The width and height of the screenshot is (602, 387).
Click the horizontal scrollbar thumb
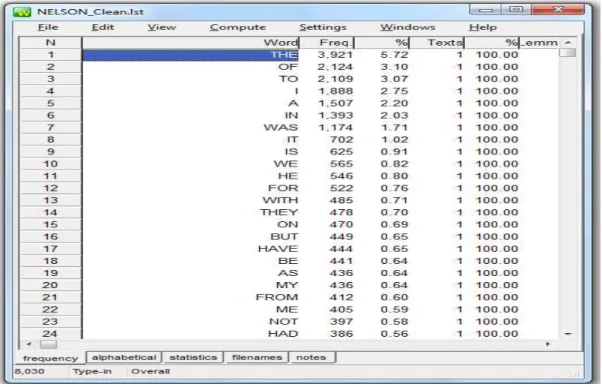48,344
